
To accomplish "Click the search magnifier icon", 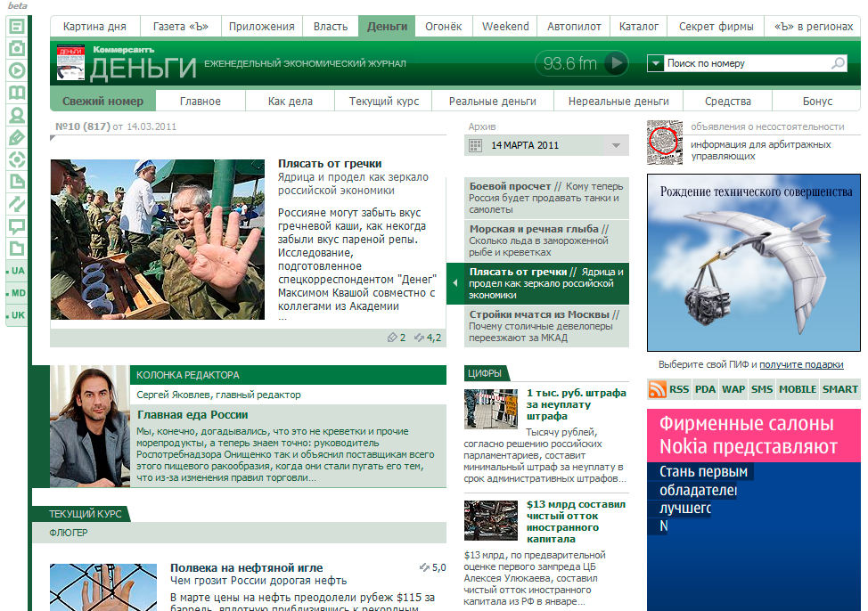I will tap(838, 63).
